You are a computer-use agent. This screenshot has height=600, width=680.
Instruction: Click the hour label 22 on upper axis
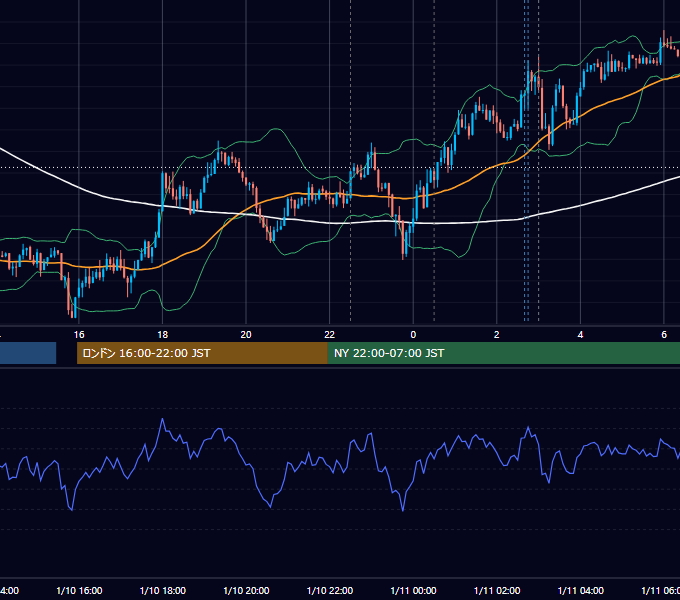(330, 335)
